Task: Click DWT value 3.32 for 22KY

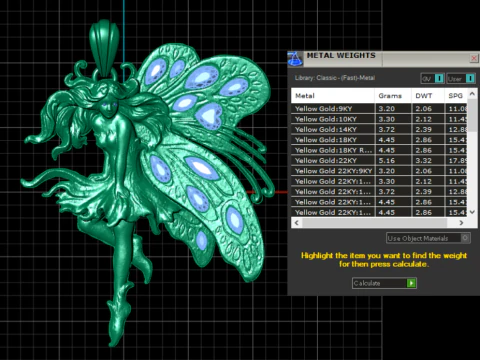Action: point(424,161)
